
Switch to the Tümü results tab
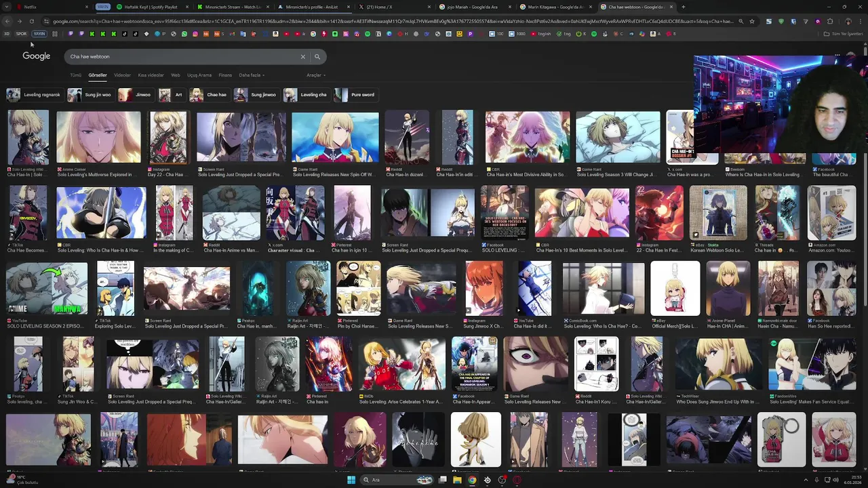point(75,75)
